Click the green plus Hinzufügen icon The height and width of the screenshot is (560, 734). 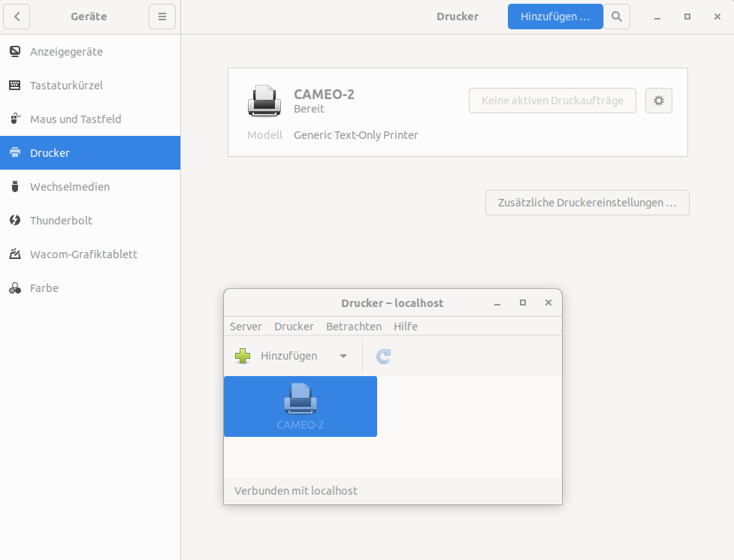pos(243,356)
